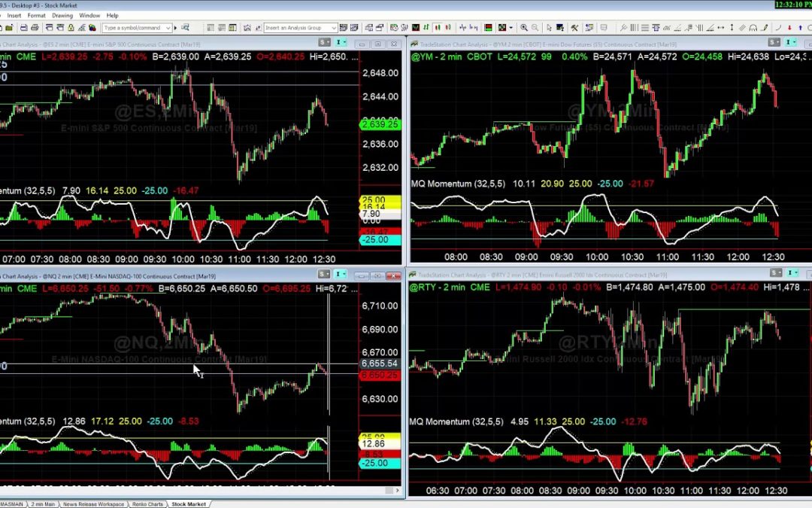The image size is (812, 508).
Task: Switch to the News Release Workspace tab
Action: point(94,503)
